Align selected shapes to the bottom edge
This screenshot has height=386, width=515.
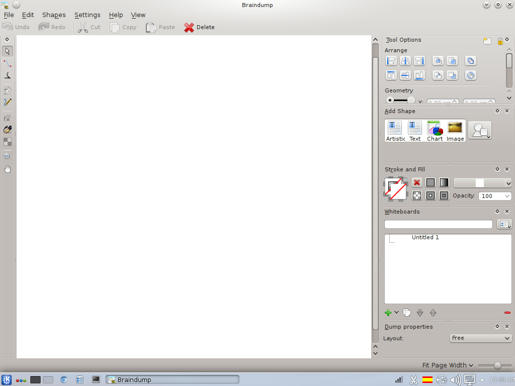[x=419, y=75]
